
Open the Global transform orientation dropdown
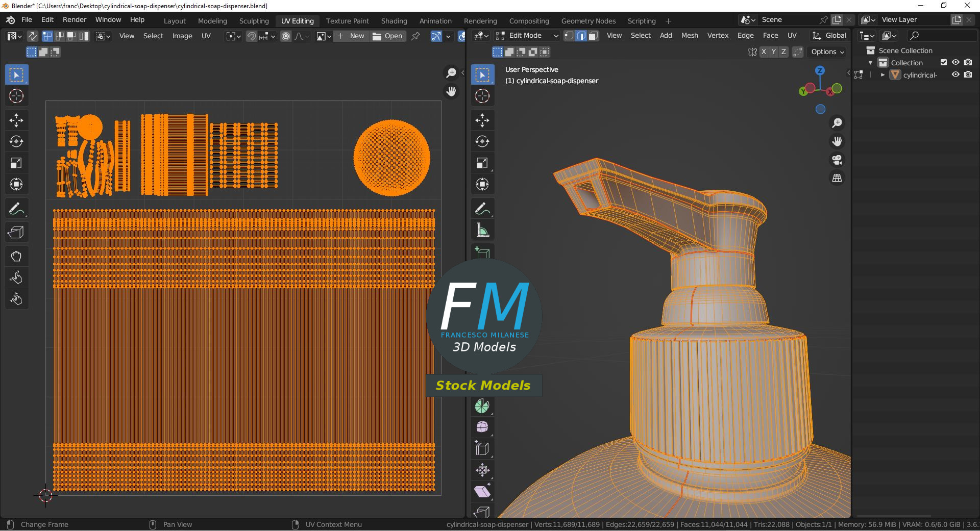point(829,36)
